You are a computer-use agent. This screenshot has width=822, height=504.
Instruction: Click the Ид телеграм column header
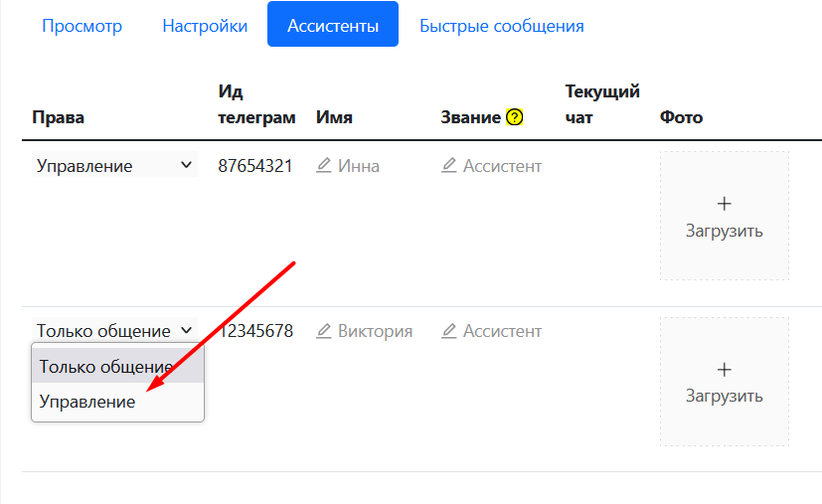(256, 104)
